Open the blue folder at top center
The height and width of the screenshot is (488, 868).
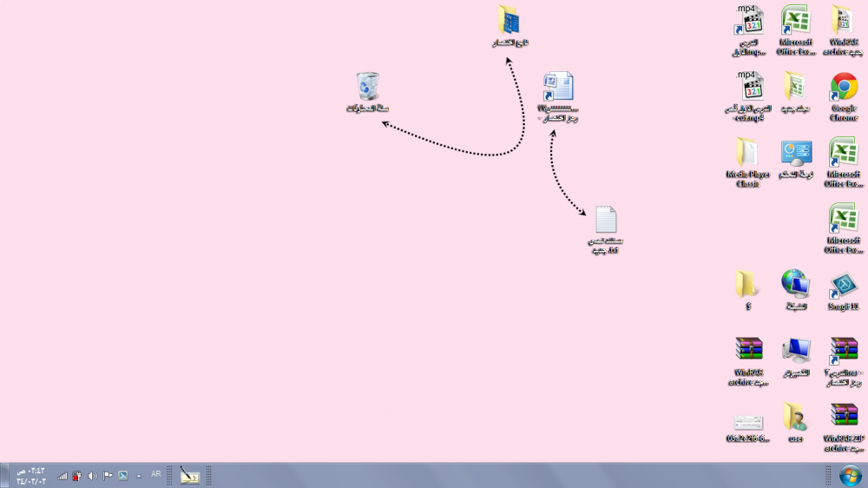tap(510, 21)
